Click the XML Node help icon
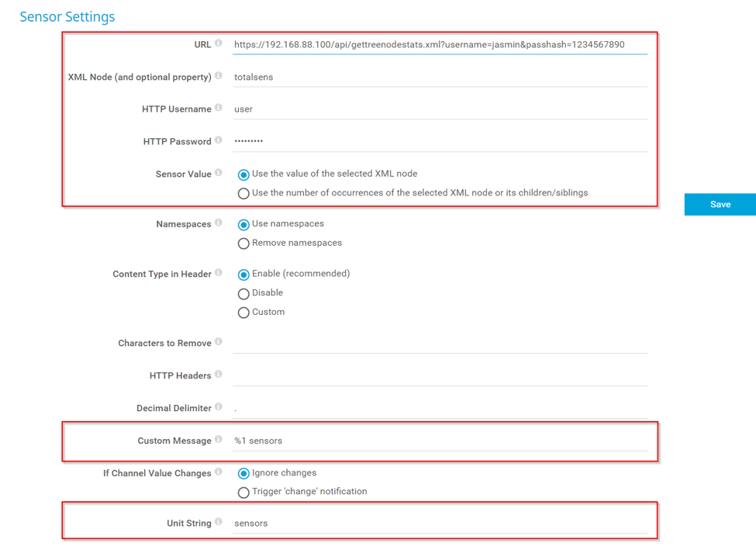This screenshot has width=756, height=546. tap(219, 75)
